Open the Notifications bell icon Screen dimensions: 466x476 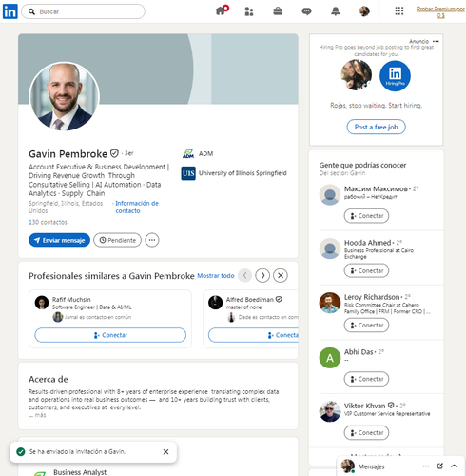(x=336, y=11)
